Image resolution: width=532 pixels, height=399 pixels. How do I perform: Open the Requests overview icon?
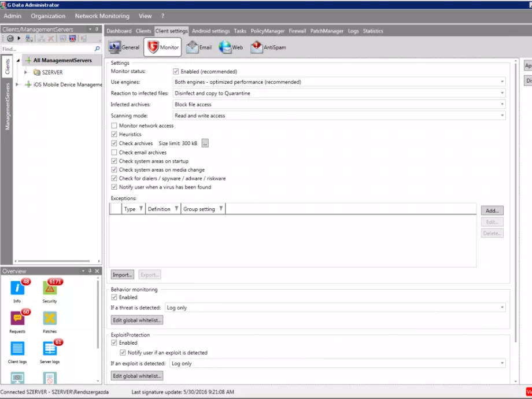pyautogui.click(x=17, y=319)
